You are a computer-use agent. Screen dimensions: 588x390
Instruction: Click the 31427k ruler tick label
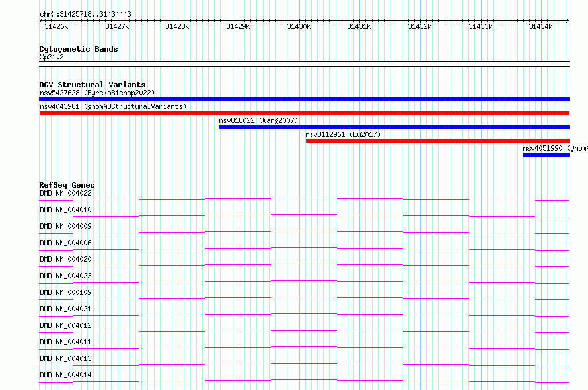pos(117,26)
